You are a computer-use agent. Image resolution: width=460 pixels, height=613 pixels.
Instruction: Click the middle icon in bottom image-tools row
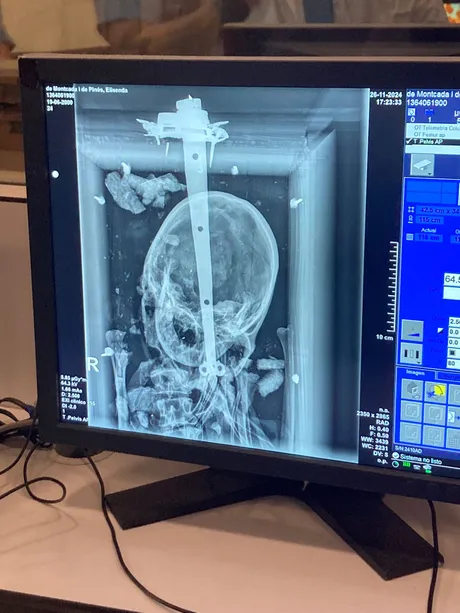click(x=434, y=436)
